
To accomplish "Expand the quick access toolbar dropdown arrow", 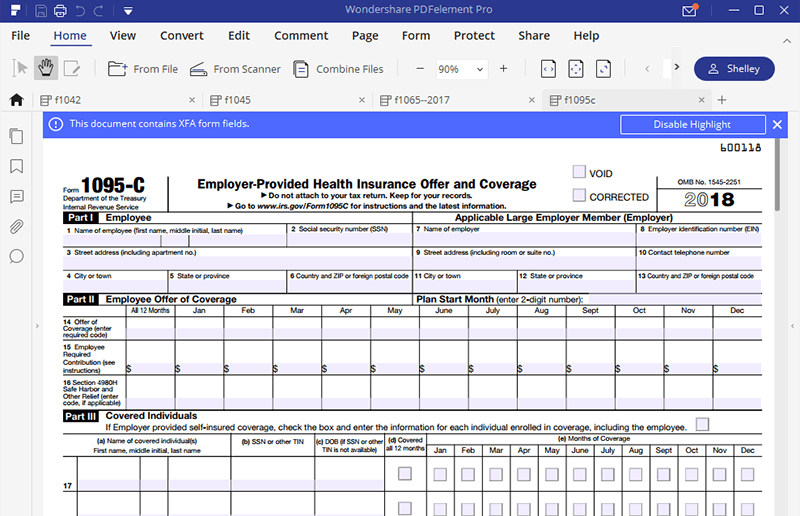I will [129, 12].
